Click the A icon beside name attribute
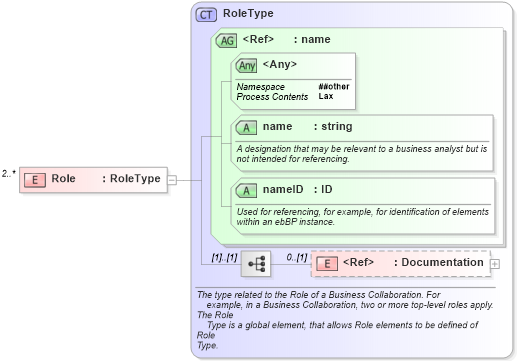517x361 pixels. coord(246,128)
